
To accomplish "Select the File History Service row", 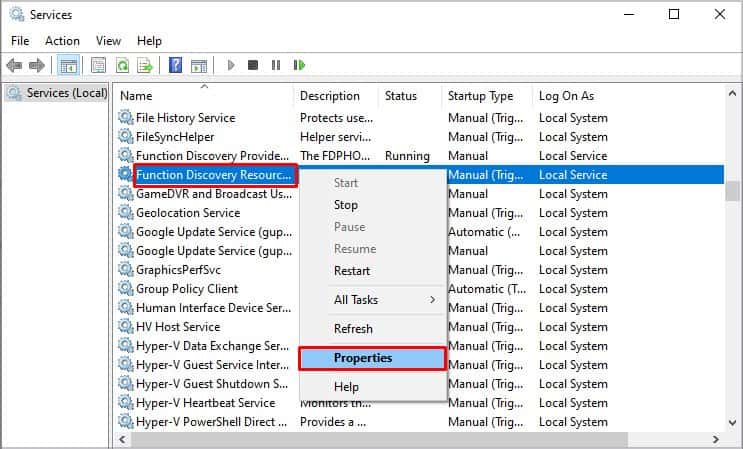I will pyautogui.click(x=420, y=117).
